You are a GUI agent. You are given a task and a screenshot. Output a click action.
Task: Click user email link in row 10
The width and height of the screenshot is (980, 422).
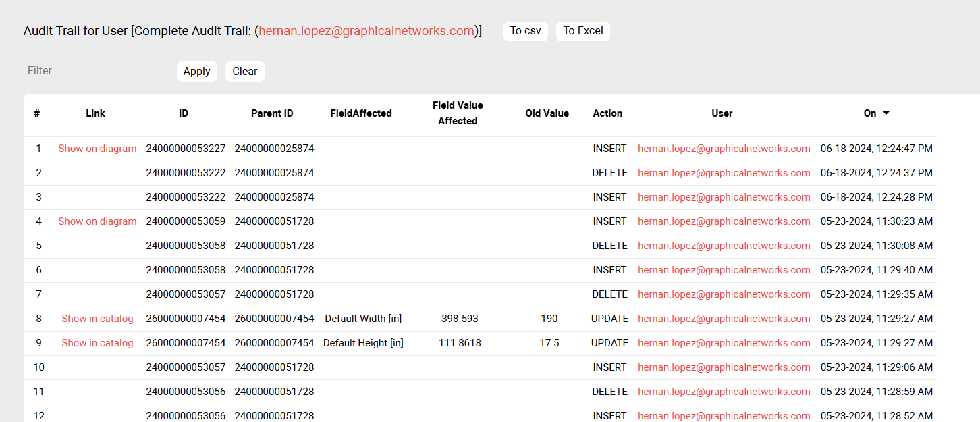[x=724, y=367]
